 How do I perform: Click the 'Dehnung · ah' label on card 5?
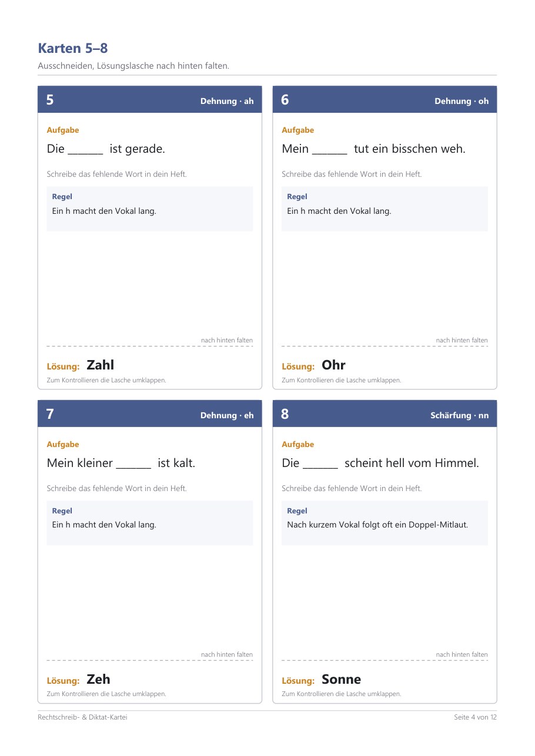227,101
